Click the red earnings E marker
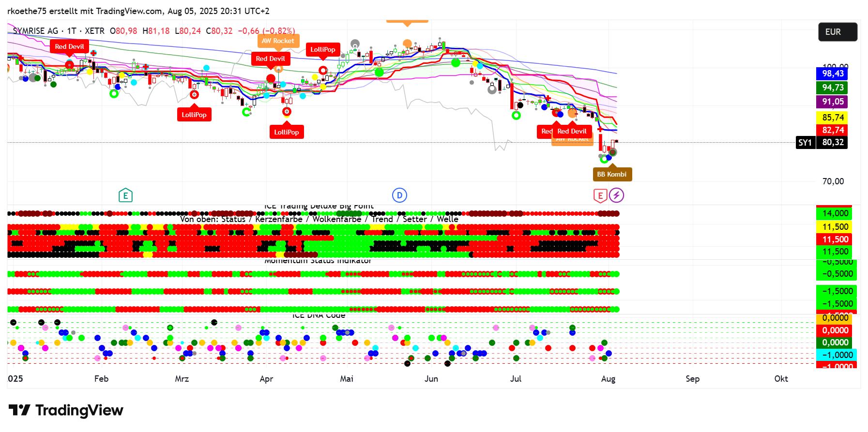 tap(600, 195)
